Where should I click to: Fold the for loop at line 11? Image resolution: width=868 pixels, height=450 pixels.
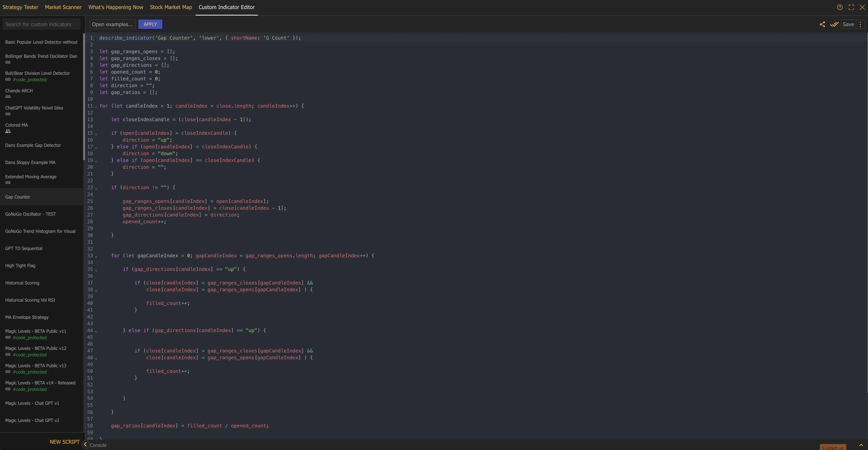coord(96,107)
